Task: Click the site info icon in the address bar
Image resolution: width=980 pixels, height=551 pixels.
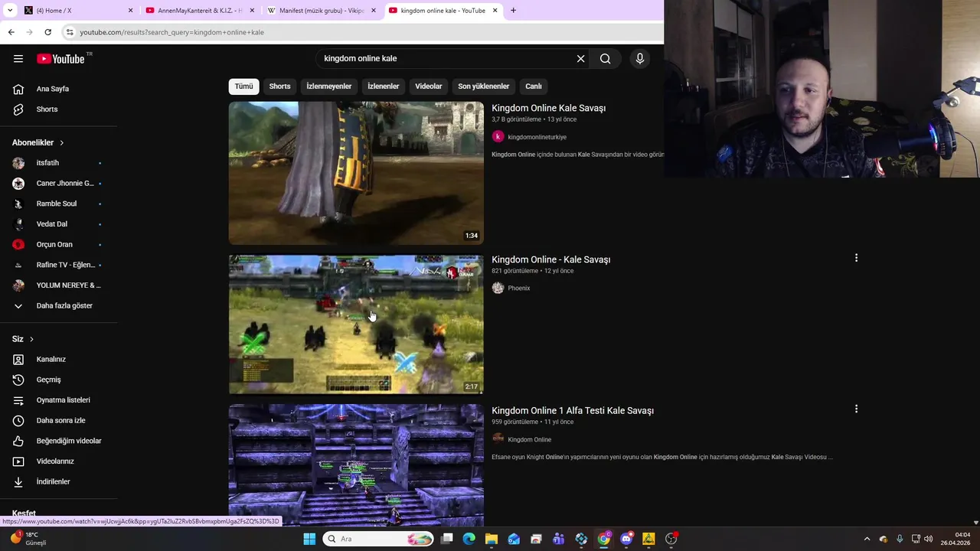Action: click(70, 32)
